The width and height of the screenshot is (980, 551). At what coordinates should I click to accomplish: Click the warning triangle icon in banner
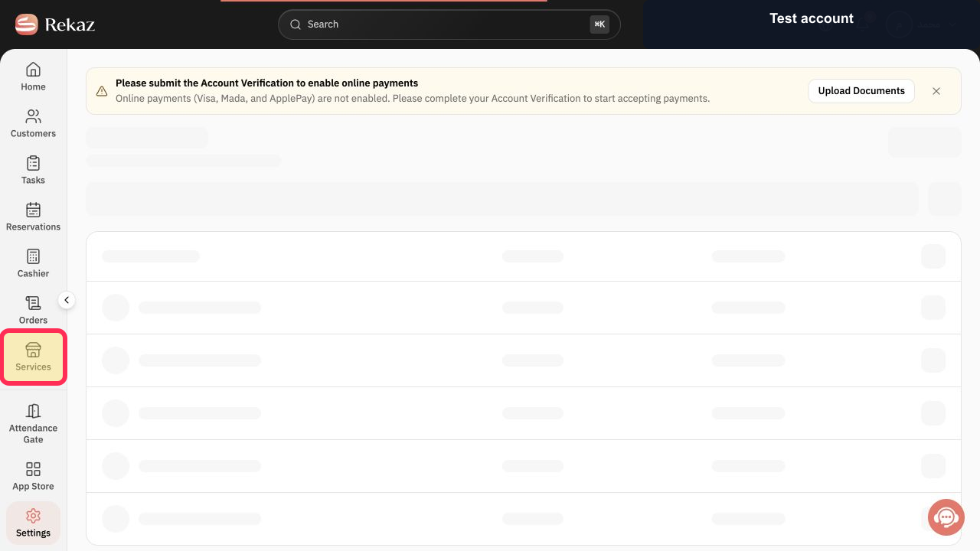[x=102, y=91]
